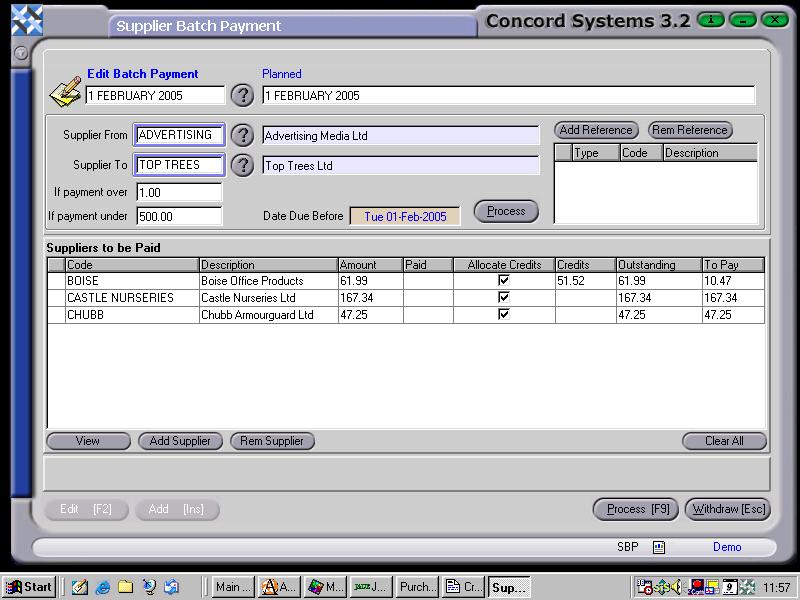Open the volume control from the system tray
Screen dimensions: 800x600
[676, 588]
